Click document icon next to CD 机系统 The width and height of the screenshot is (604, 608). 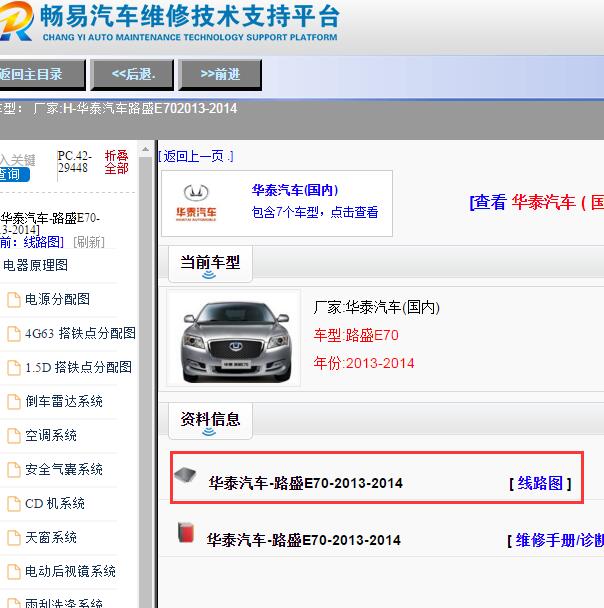pyautogui.click(x=14, y=504)
